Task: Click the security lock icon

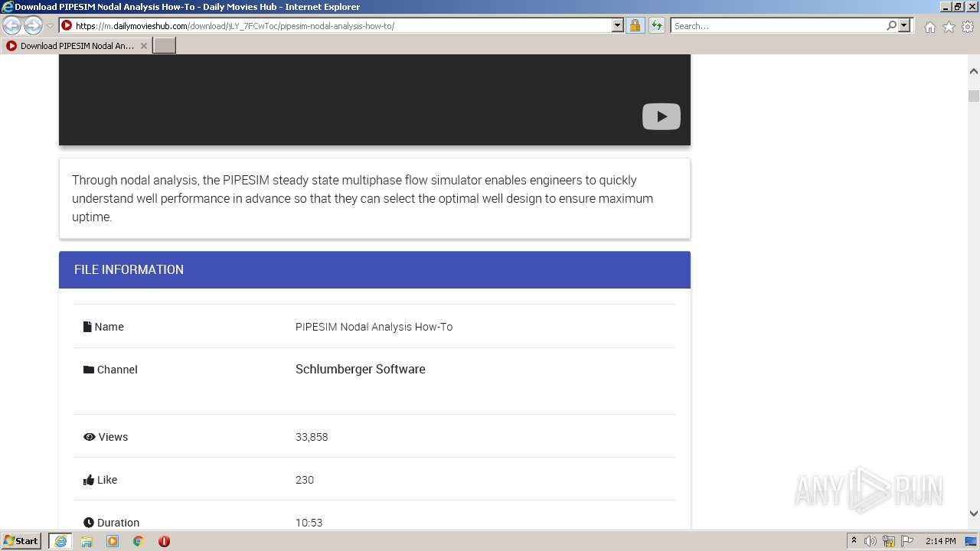Action: [x=635, y=25]
